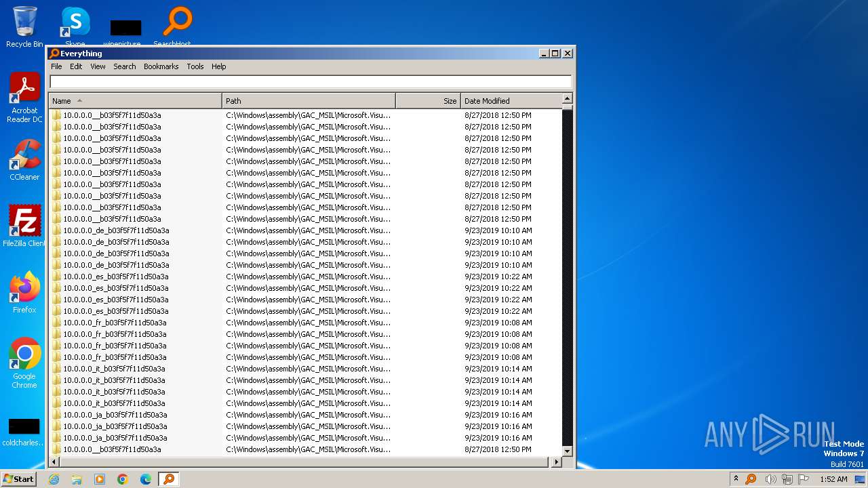The width and height of the screenshot is (868, 488).
Task: Sort results by the Date Modified column
Action: coord(511,101)
